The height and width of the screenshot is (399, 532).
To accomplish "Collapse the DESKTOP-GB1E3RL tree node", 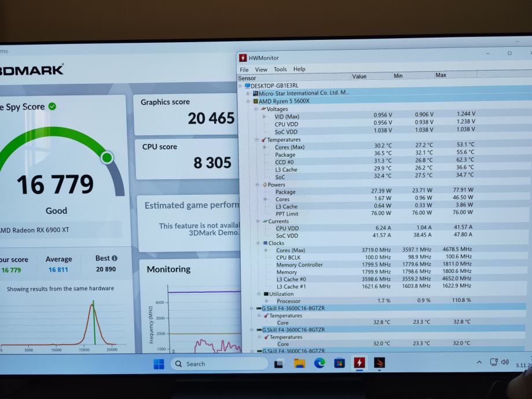I will coord(240,86).
